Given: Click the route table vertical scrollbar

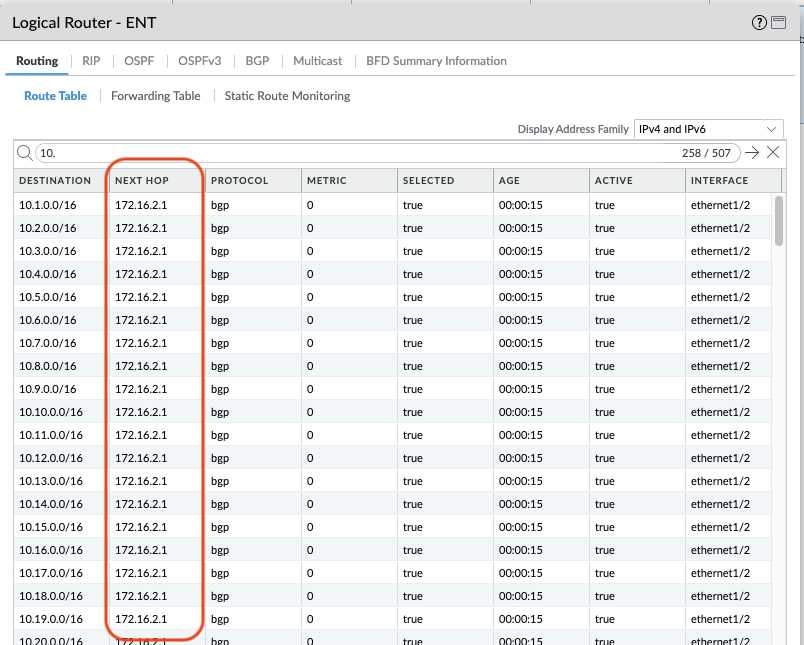Looking at the screenshot, I should (778, 220).
